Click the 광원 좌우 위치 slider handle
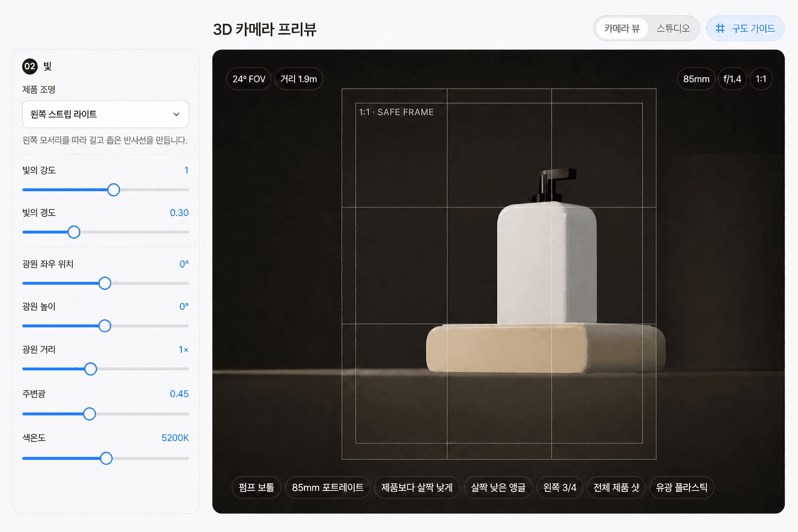798x532 pixels. pyautogui.click(x=105, y=283)
